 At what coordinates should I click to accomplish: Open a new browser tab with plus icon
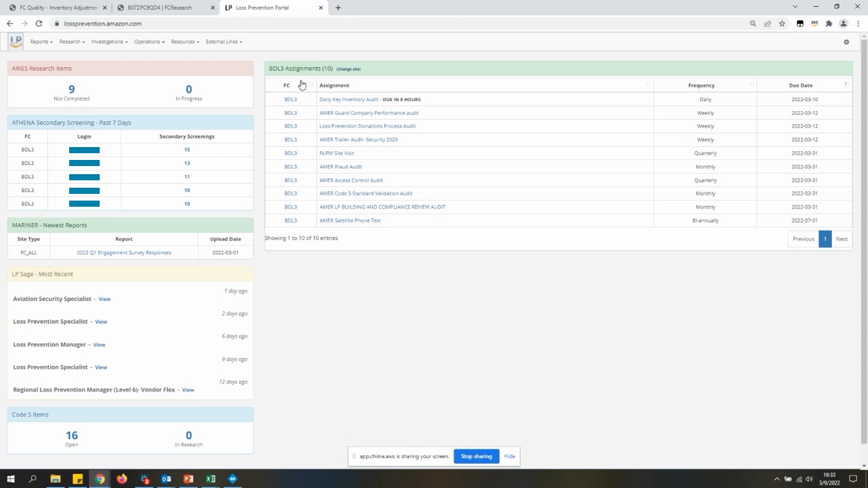click(338, 7)
